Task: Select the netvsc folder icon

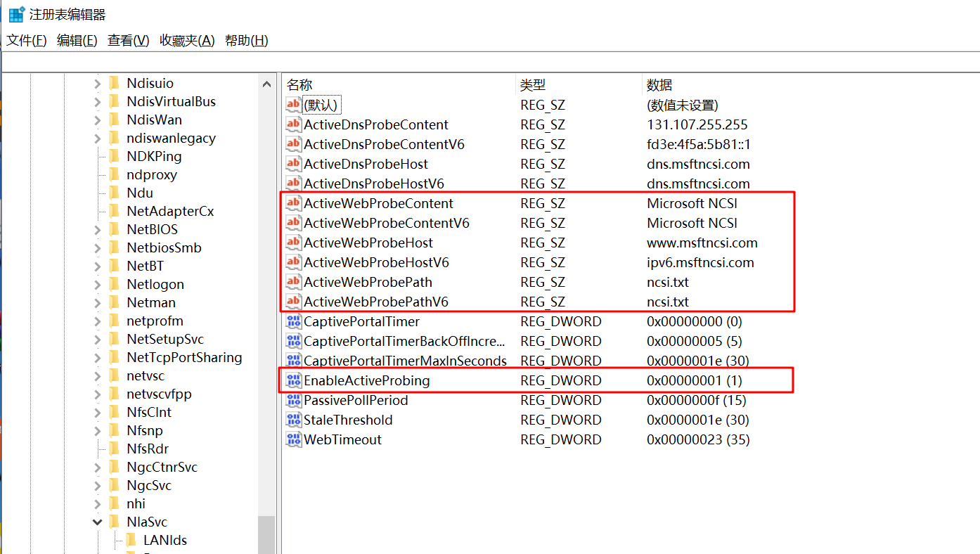Action: (x=115, y=376)
